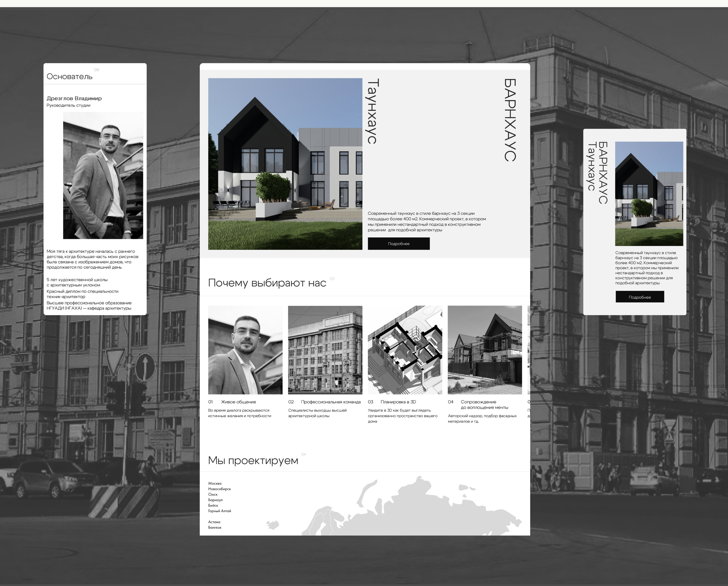Viewport: 728px width, 586px height.
Task: Click the Подробнее button in the wide center layout
Action: tap(398, 243)
